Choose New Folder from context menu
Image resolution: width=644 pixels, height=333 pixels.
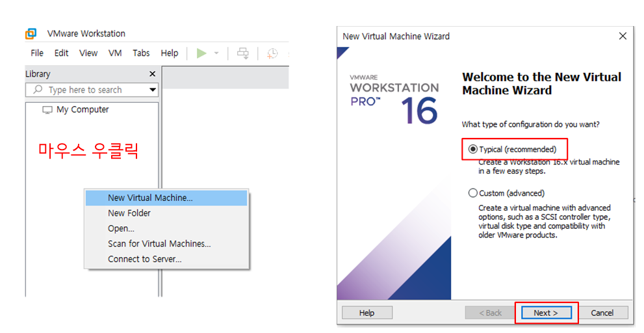[166, 213]
